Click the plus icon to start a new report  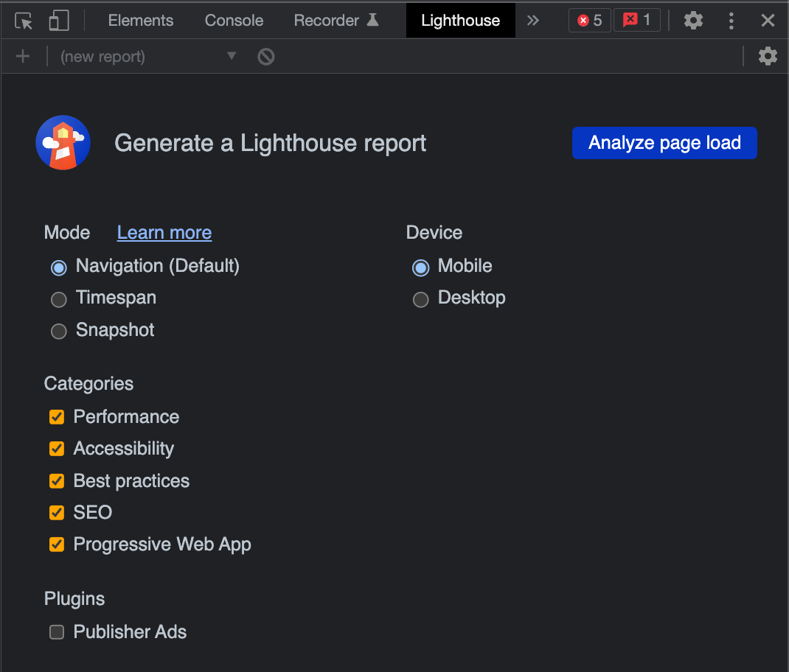pyautogui.click(x=22, y=55)
